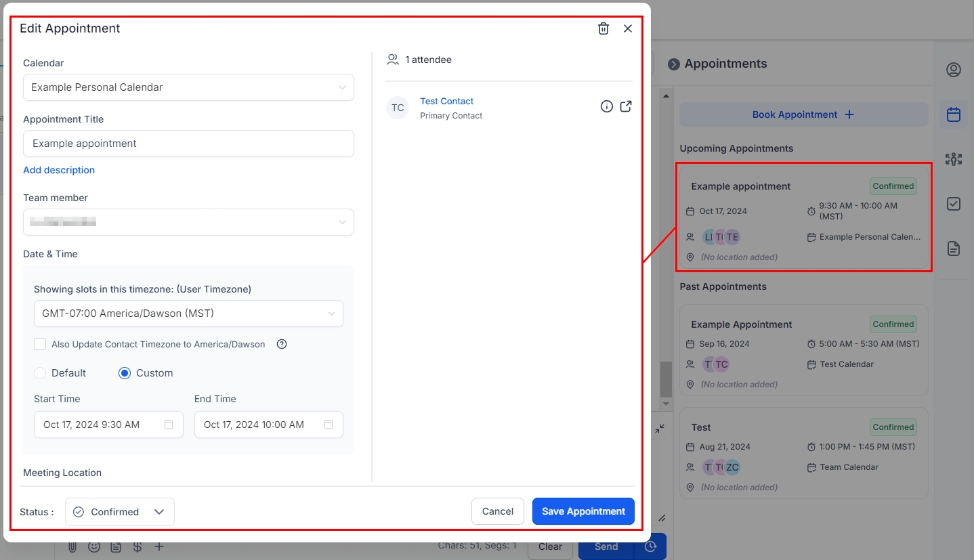Screen dimensions: 974x560
Task: Select the calendar icon in right sidebar
Action: pos(954,114)
